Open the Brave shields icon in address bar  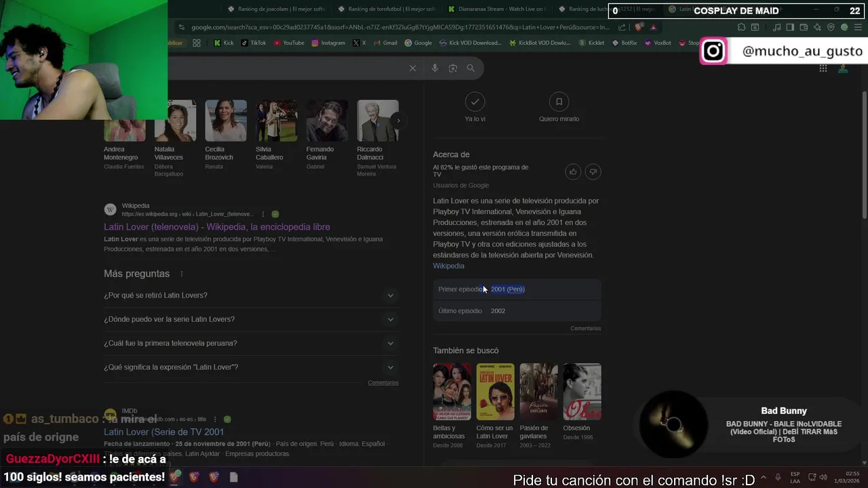pyautogui.click(x=639, y=27)
